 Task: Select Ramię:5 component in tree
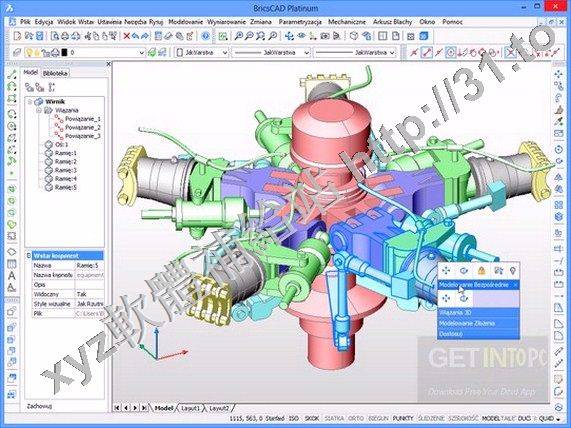point(66,187)
